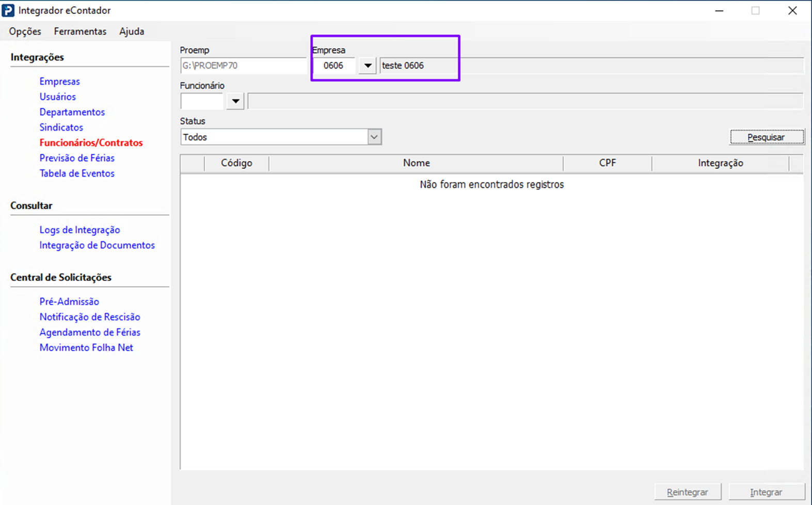Open Tabela de Eventos
This screenshot has height=505, width=812.
pos(77,173)
